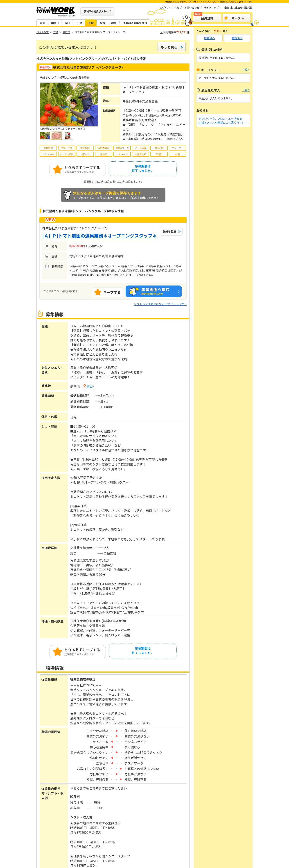The width and height of the screenshot is (289, 868).
Task: View the main tomato greenhouse photo
Action: [x=69, y=105]
